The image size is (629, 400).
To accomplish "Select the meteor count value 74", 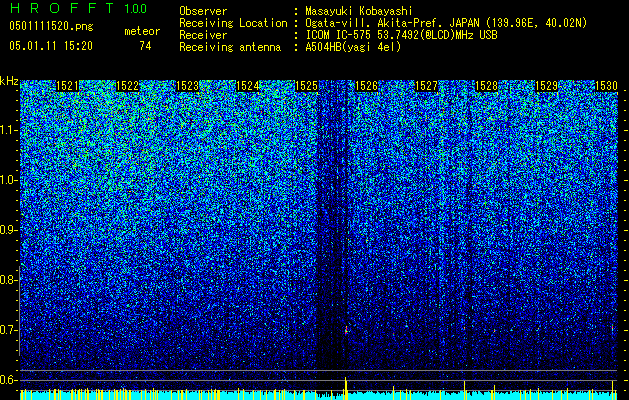I will 145,46.
